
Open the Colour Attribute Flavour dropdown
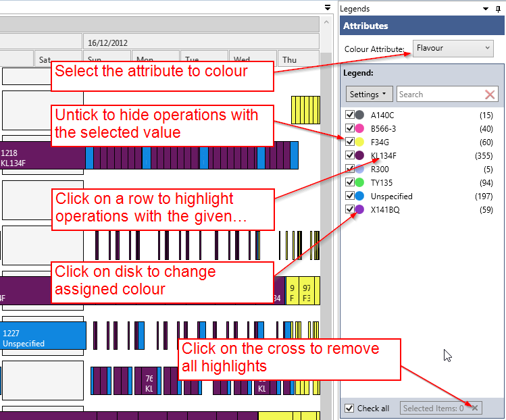[x=453, y=49]
